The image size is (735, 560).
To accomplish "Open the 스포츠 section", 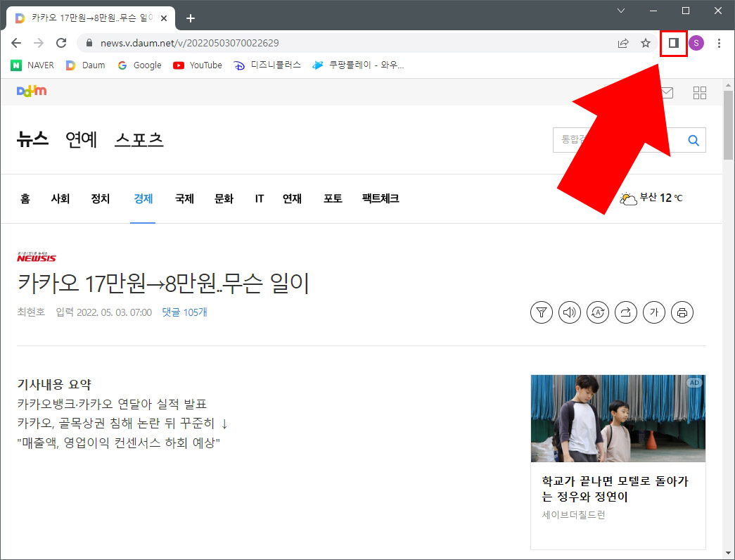I will (139, 139).
